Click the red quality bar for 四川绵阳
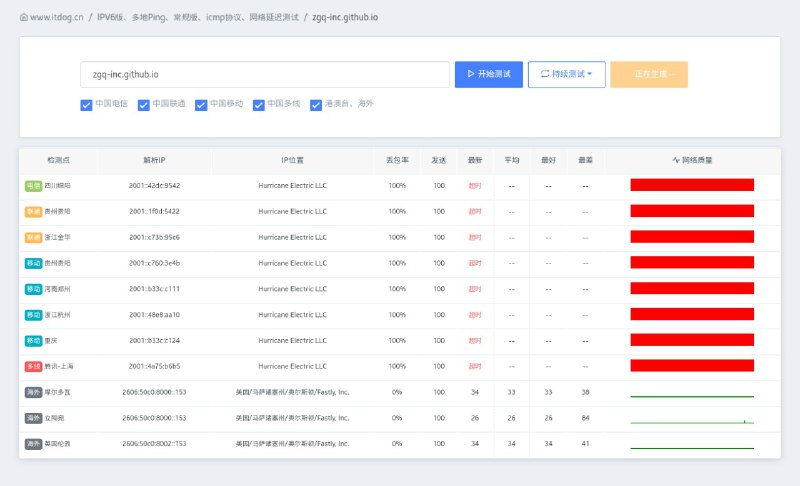This screenshot has height=486, width=800. pyautogui.click(x=691, y=185)
